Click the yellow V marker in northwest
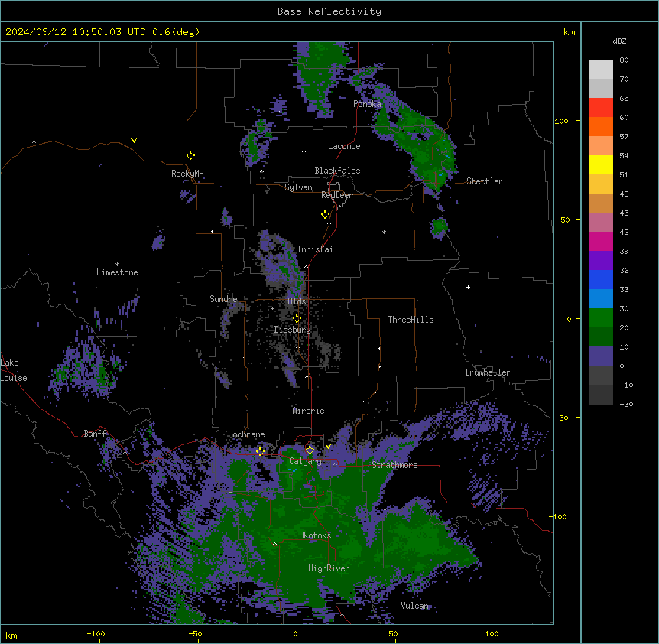The height and width of the screenshot is (644, 659). pos(134,141)
